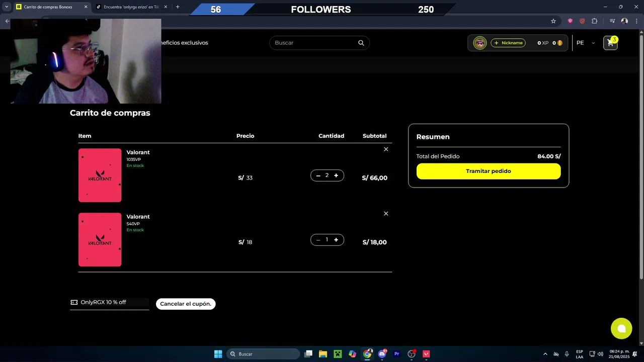This screenshot has height=362, width=644.
Task: Click the 0 XP counter
Action: [x=543, y=43]
